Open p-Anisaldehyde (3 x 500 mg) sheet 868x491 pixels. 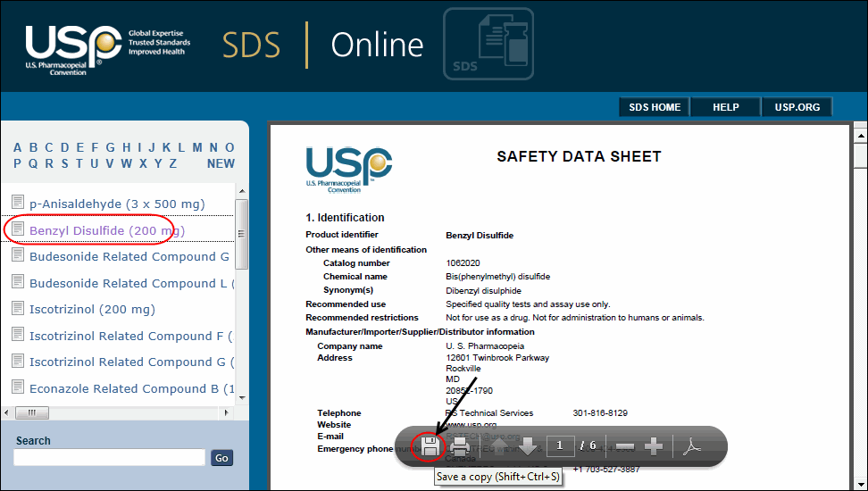(117, 204)
